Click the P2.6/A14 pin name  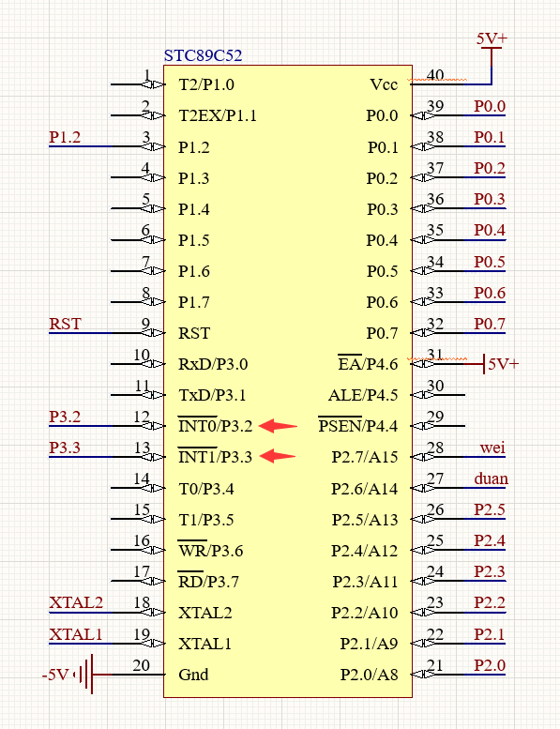[365, 489]
